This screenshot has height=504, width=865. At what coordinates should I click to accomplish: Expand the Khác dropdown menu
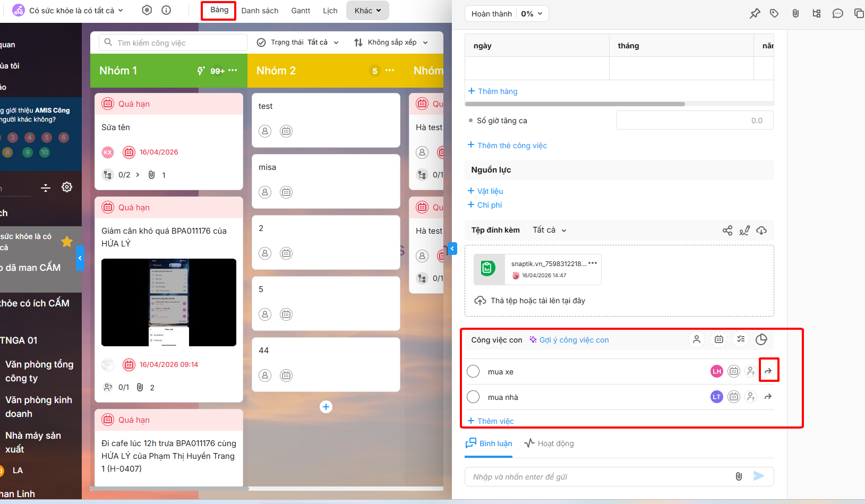click(x=367, y=11)
